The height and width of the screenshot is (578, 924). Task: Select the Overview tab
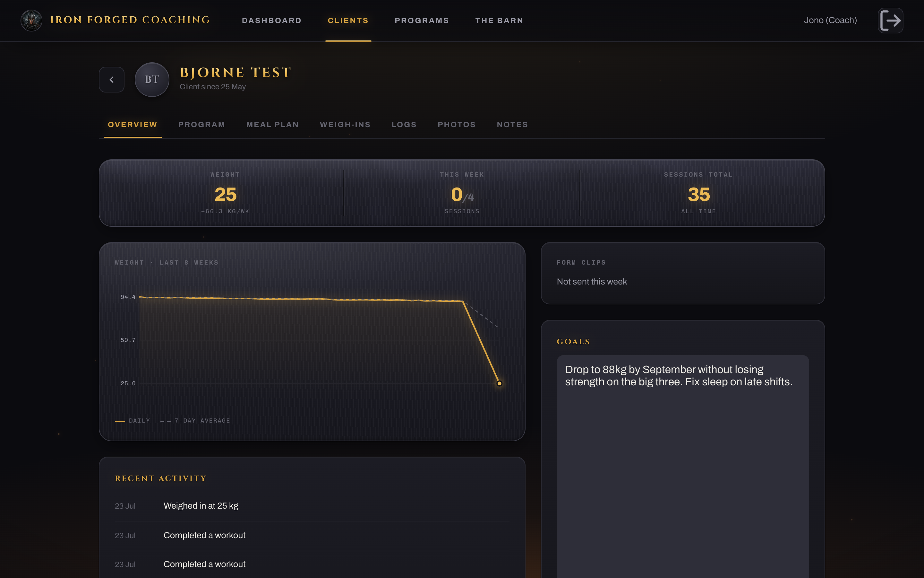click(133, 125)
